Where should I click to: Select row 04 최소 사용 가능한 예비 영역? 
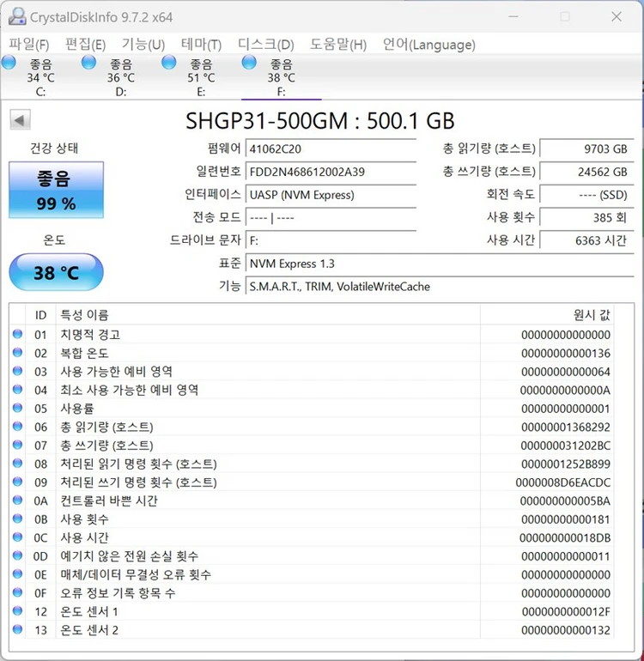pos(312,390)
